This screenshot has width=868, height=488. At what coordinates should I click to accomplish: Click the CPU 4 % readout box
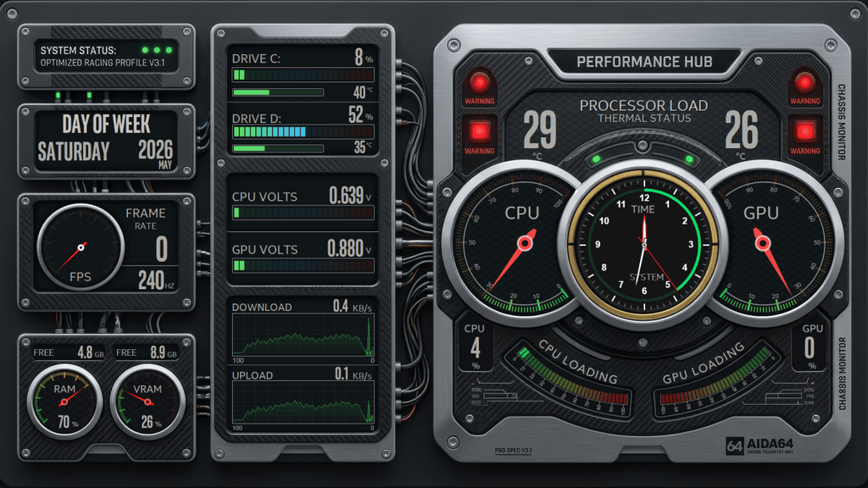476,347
